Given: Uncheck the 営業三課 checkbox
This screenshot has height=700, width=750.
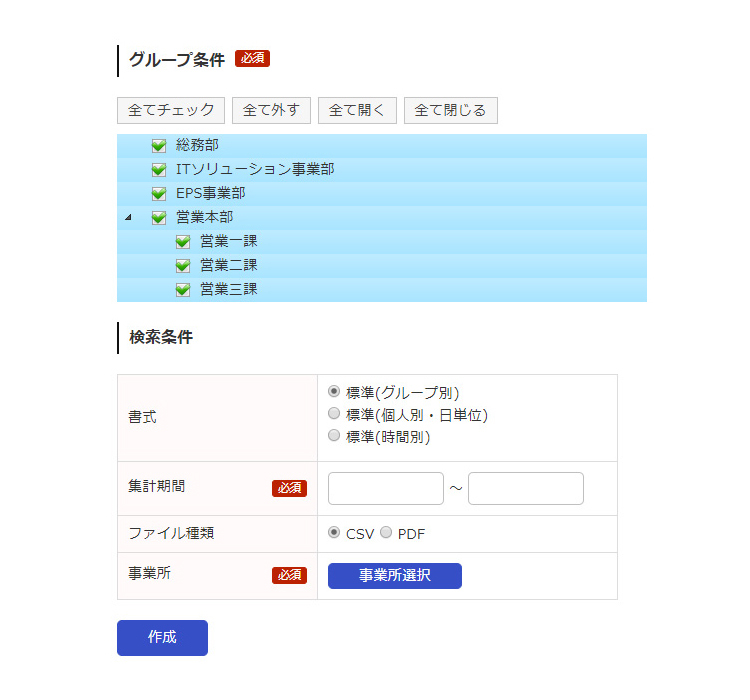Looking at the screenshot, I should coord(183,289).
